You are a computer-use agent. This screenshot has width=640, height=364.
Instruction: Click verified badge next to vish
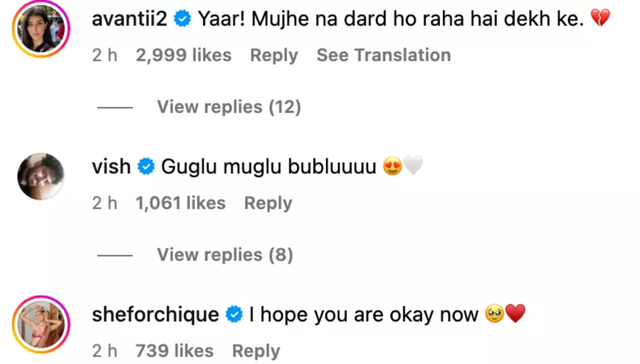[x=146, y=167]
